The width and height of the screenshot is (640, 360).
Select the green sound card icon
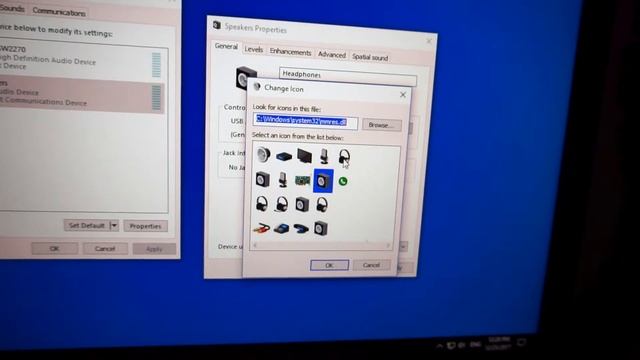tap(302, 180)
